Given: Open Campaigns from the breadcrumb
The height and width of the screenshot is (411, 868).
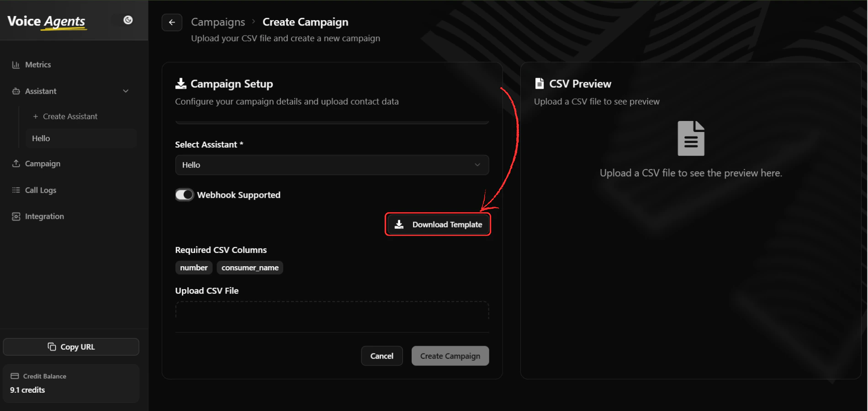Looking at the screenshot, I should point(218,21).
